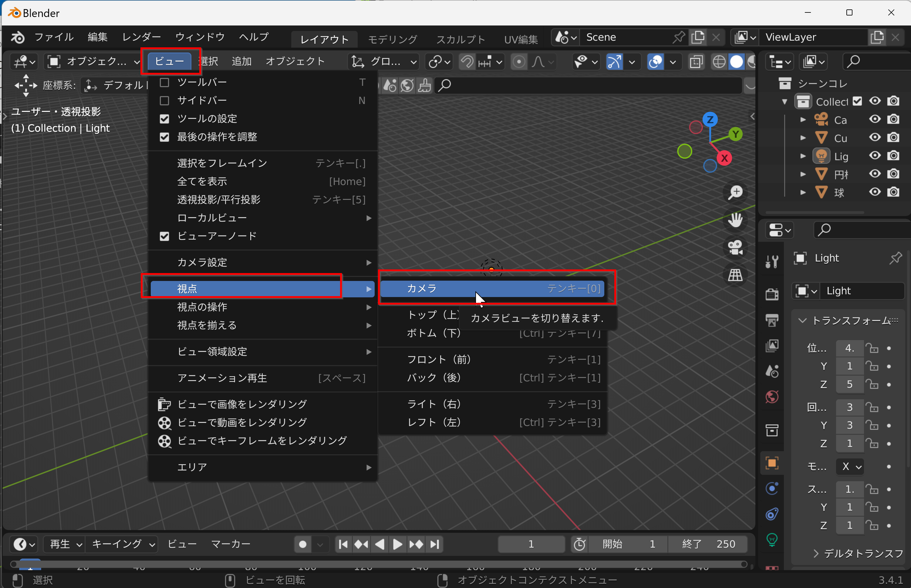
Task: Collapse the トランスフォーム panel
Action: click(x=802, y=321)
